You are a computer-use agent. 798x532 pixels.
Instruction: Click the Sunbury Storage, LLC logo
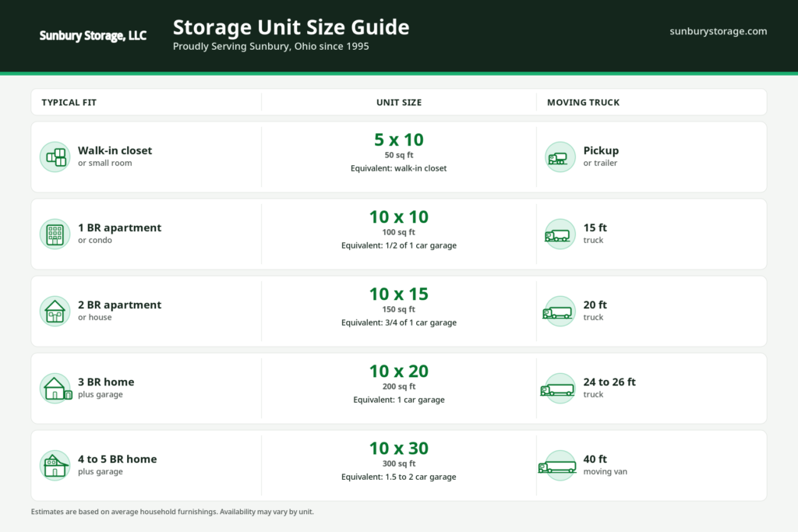tap(93, 35)
